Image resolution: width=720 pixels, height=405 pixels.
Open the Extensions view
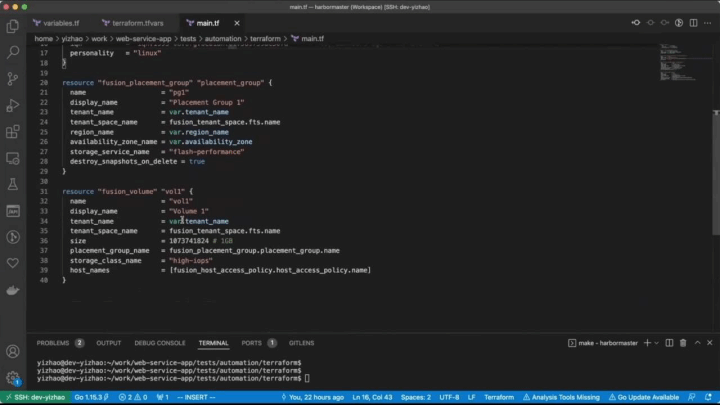[13, 132]
